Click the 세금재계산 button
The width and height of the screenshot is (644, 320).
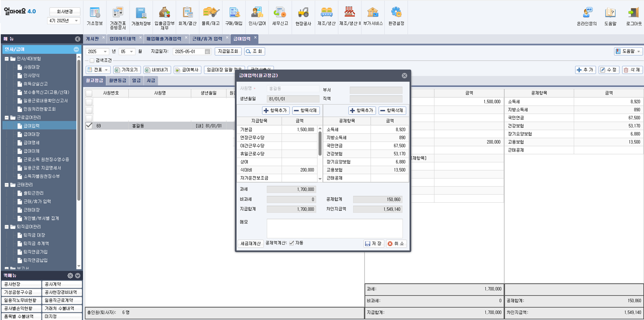251,243
